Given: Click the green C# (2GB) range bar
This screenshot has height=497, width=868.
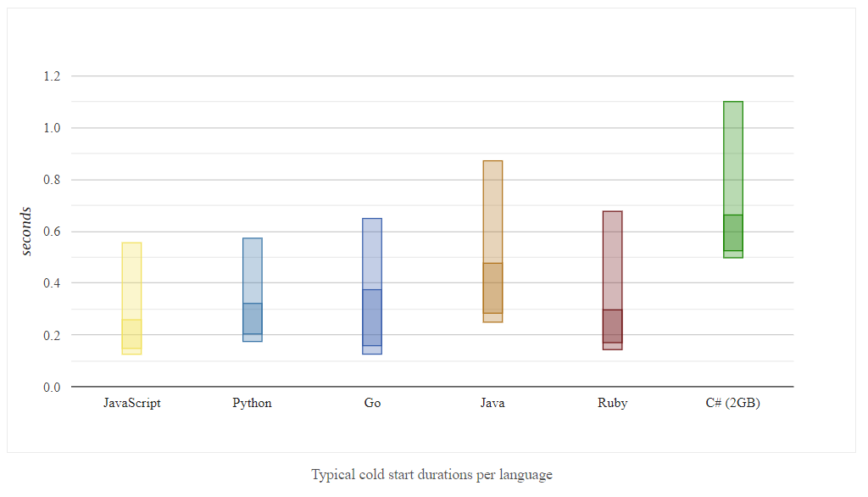Looking at the screenshot, I should [733, 179].
